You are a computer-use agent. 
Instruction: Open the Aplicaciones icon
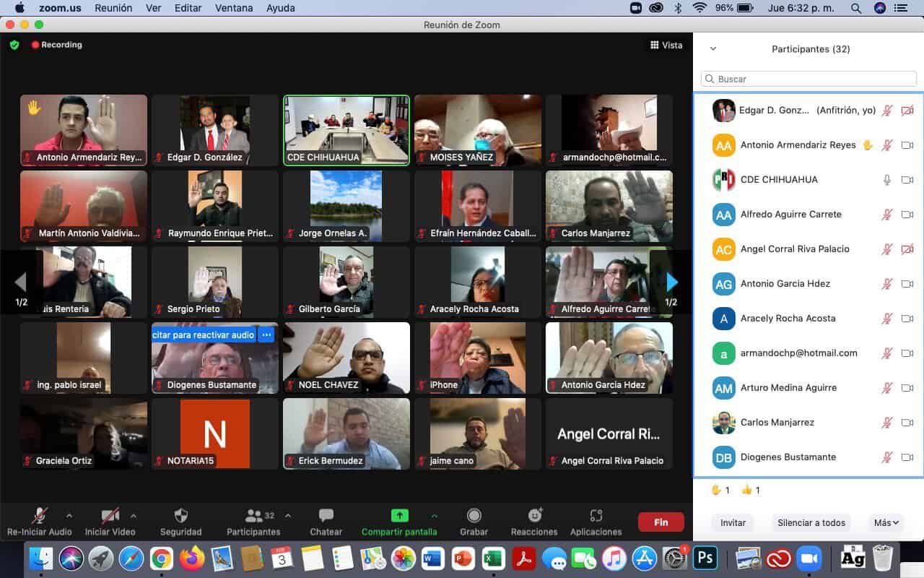coord(596,516)
